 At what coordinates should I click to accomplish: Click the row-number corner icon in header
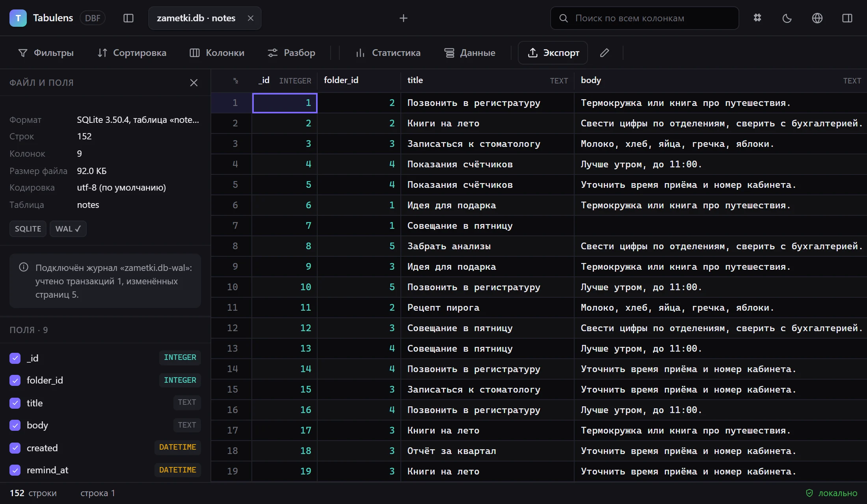(235, 81)
